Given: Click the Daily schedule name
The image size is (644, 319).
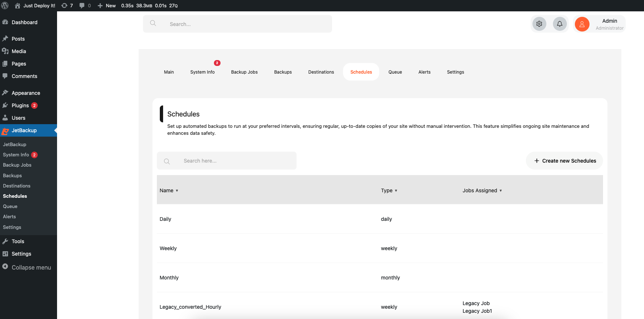Looking at the screenshot, I should pyautogui.click(x=165, y=219).
